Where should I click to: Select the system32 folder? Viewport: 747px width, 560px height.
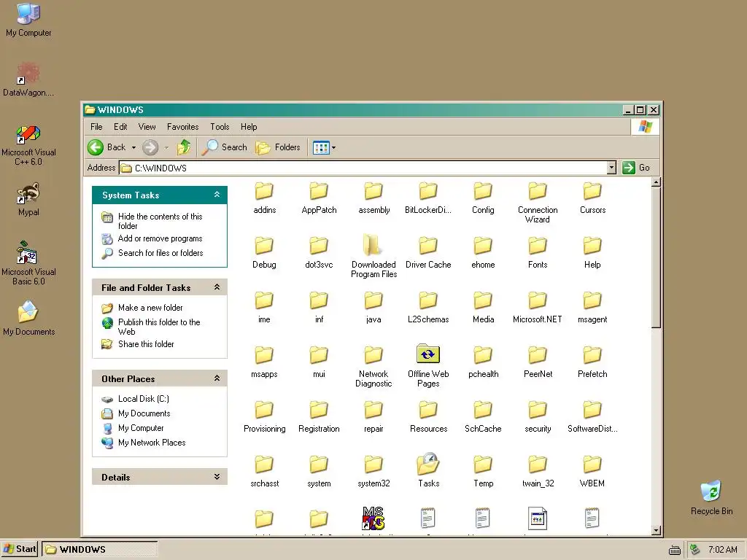click(x=373, y=472)
